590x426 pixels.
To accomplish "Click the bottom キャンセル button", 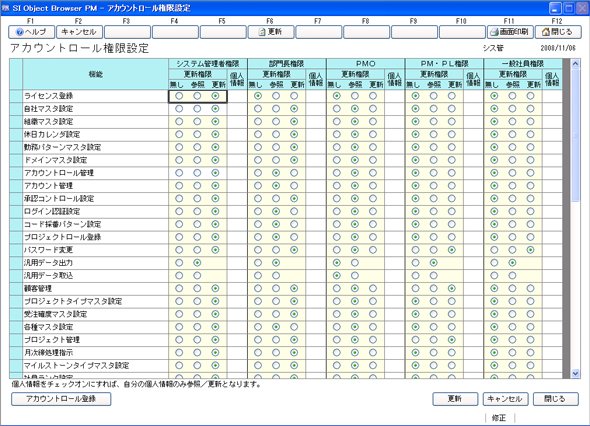I will coord(505,399).
